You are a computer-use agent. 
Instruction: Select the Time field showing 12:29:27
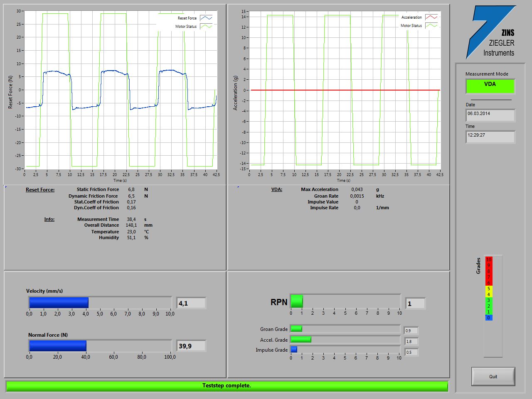click(x=490, y=137)
